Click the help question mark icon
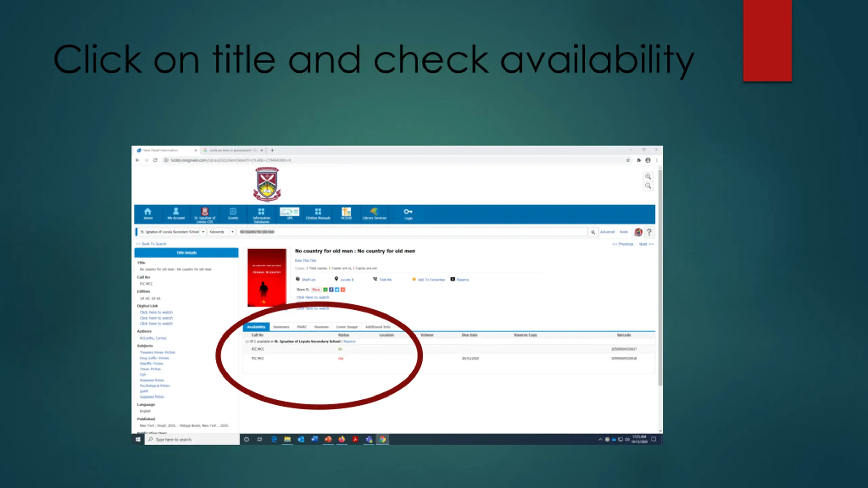This screenshot has height=488, width=868. (649, 232)
